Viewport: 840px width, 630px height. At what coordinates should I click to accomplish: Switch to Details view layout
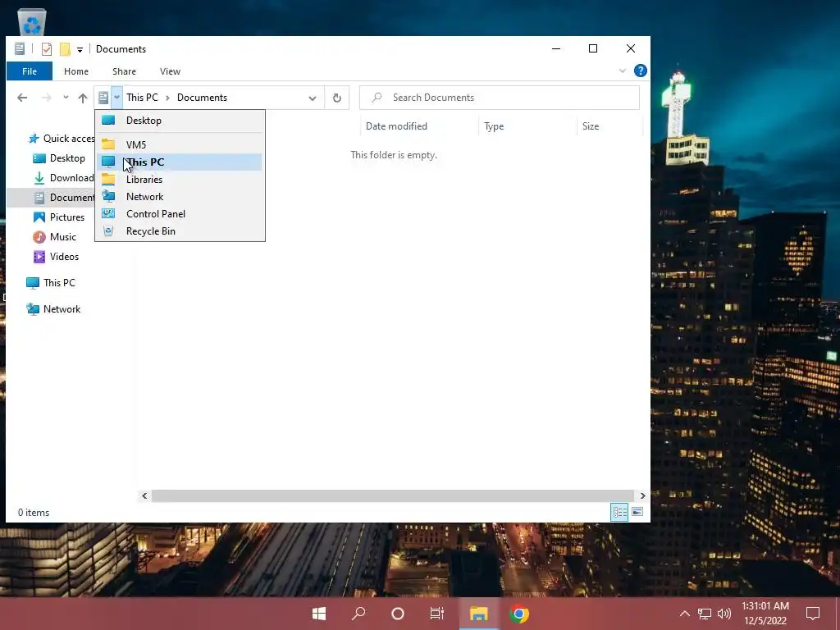coord(619,512)
